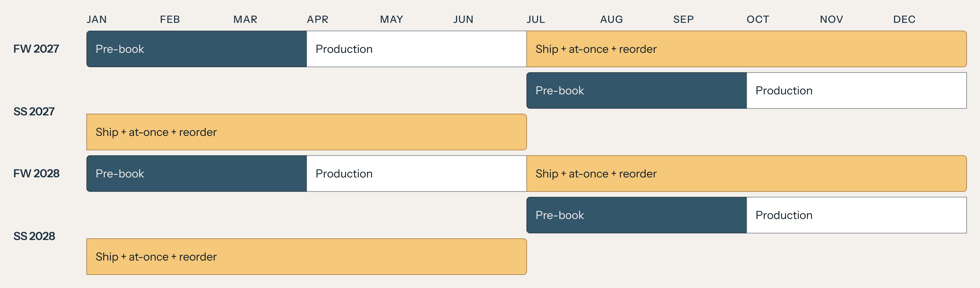Select the FW 2027 Pre-book bar
Viewport: 980px width, 288px height.
coord(197,49)
